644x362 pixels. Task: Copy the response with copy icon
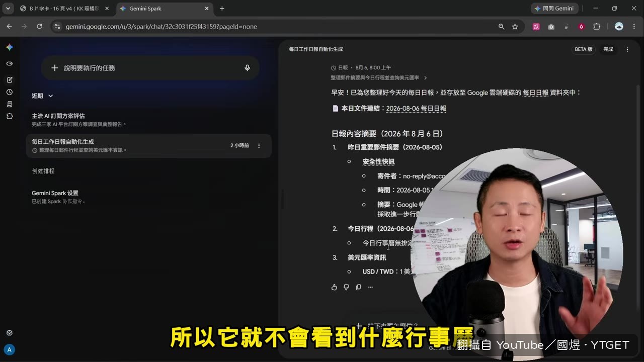(x=358, y=287)
